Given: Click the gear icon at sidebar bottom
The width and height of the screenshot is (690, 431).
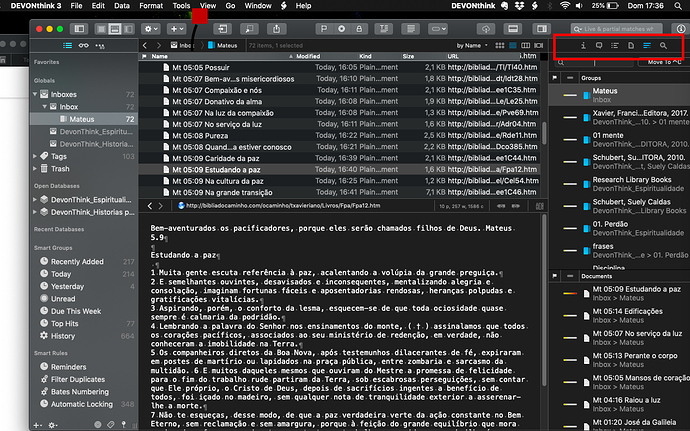Looking at the screenshot, I should coord(52,425).
